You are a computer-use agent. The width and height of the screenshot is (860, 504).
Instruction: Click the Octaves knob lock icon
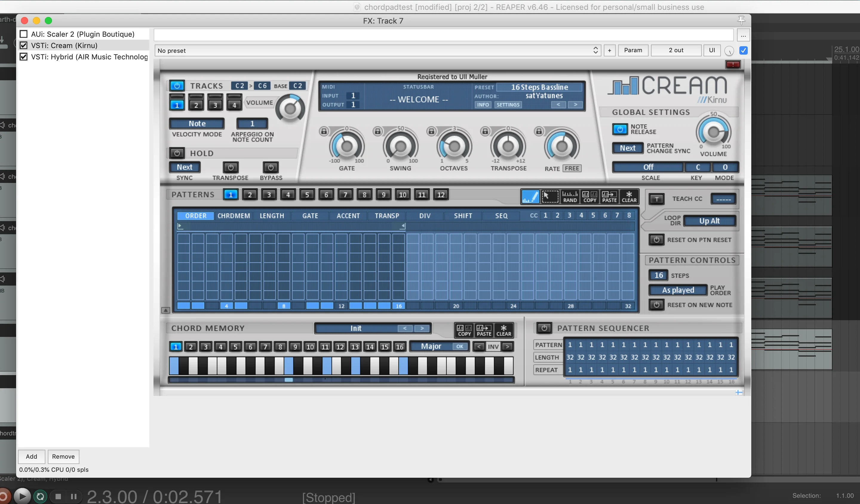coord(431,131)
